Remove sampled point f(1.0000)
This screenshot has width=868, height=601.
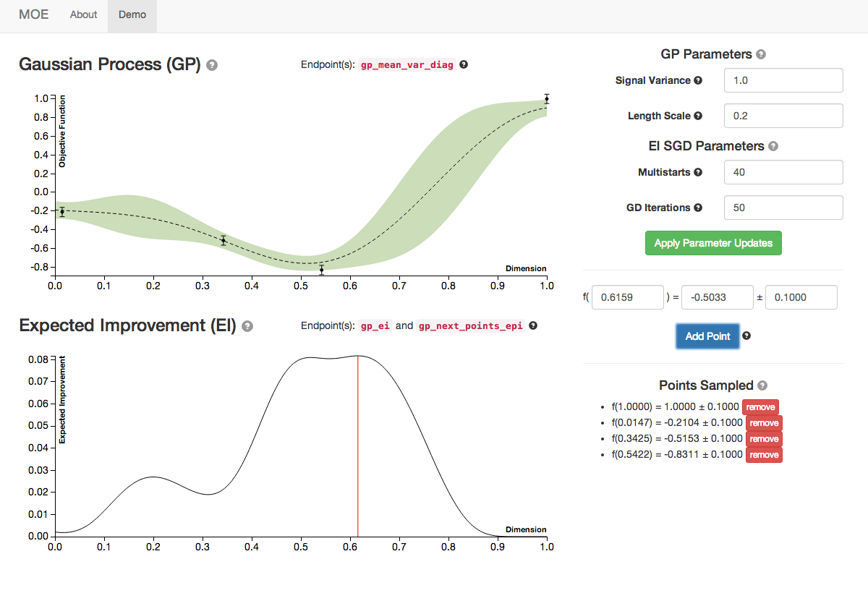tap(760, 407)
